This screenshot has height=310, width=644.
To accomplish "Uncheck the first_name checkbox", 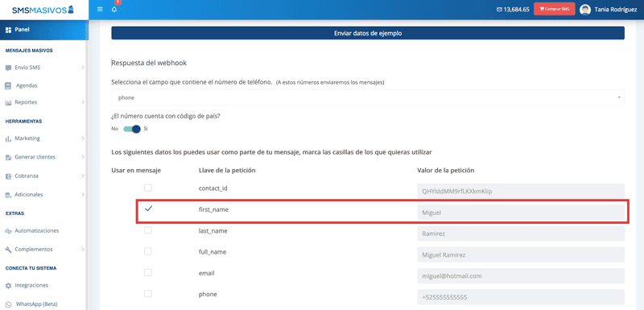I will tap(148, 209).
